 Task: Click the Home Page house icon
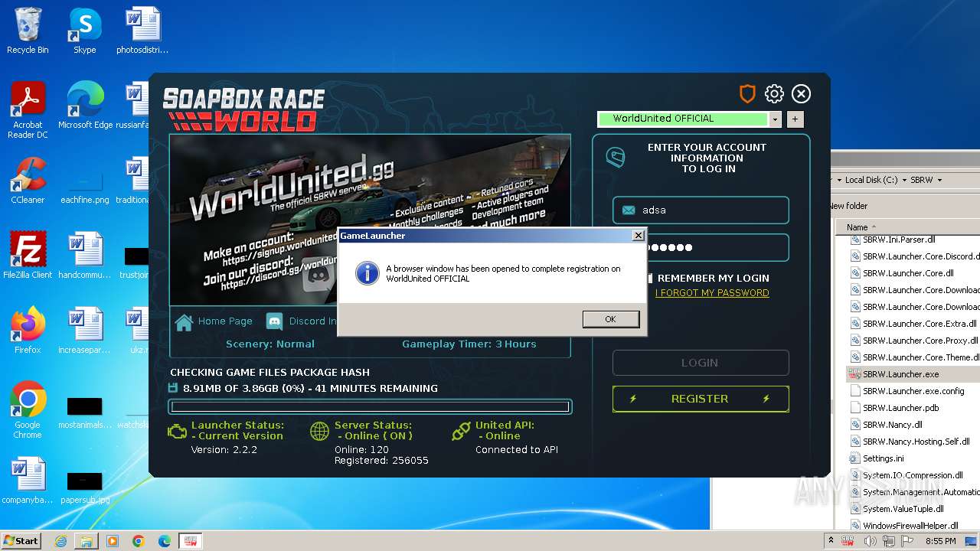[184, 322]
